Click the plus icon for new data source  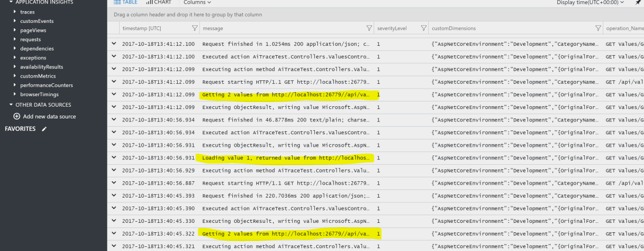[x=16, y=117]
